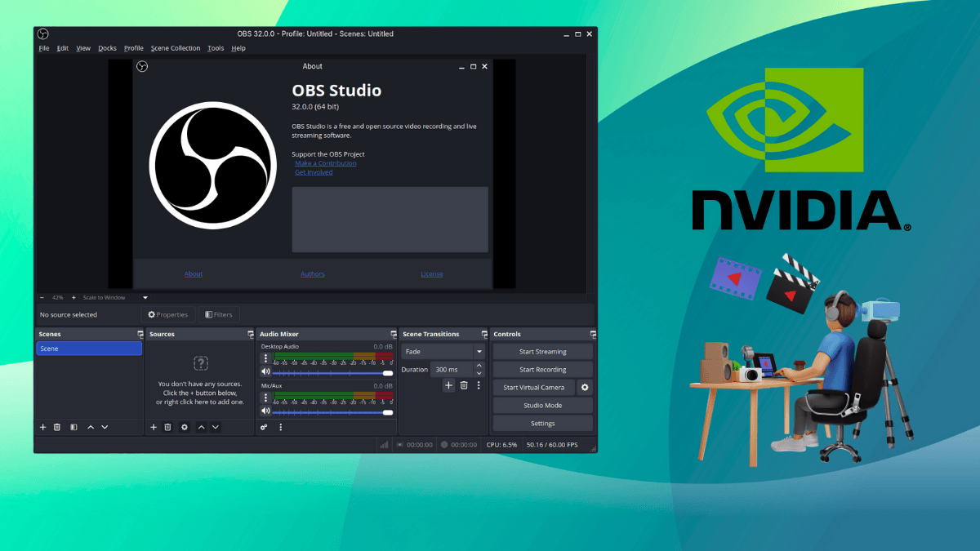The height and width of the screenshot is (551, 980).
Task: Open the Make a Contribution link
Action: coord(325,162)
